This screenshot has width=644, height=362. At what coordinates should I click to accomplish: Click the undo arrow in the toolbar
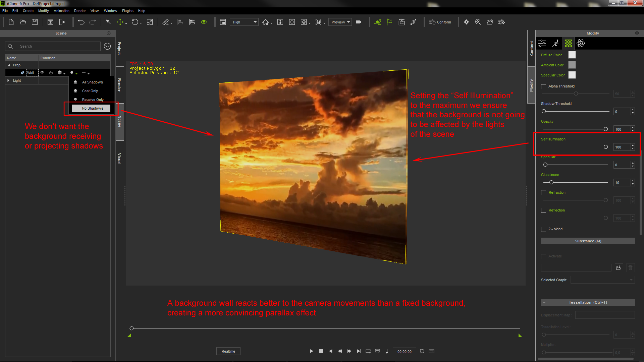81,22
